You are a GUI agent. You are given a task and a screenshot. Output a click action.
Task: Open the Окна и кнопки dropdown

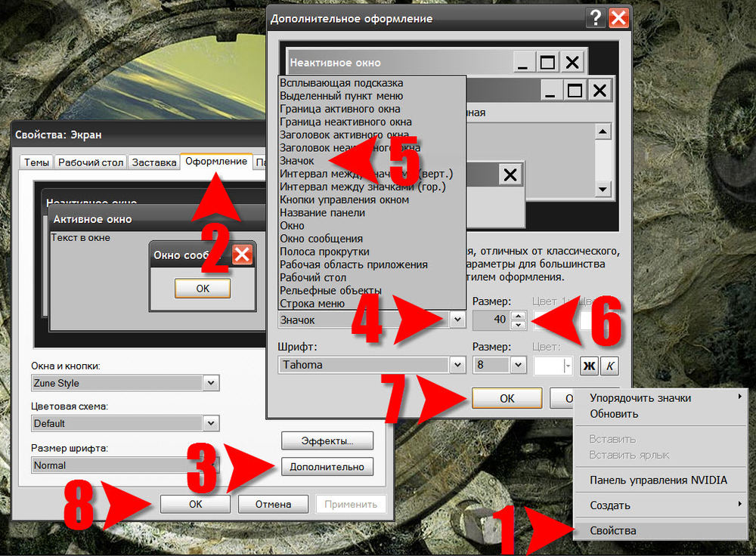pos(211,383)
